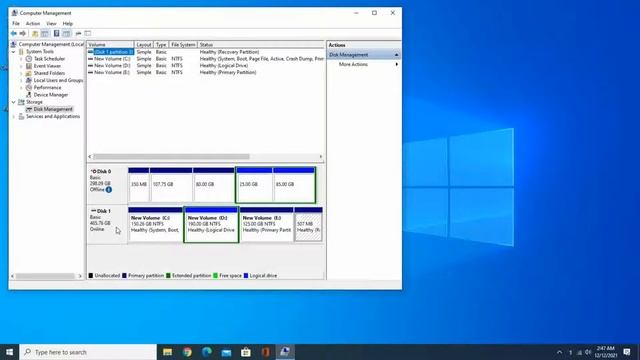Viewport: 640px width, 360px height.
Task: Select New Volume (E:) block in Disk 1
Action: click(267, 224)
